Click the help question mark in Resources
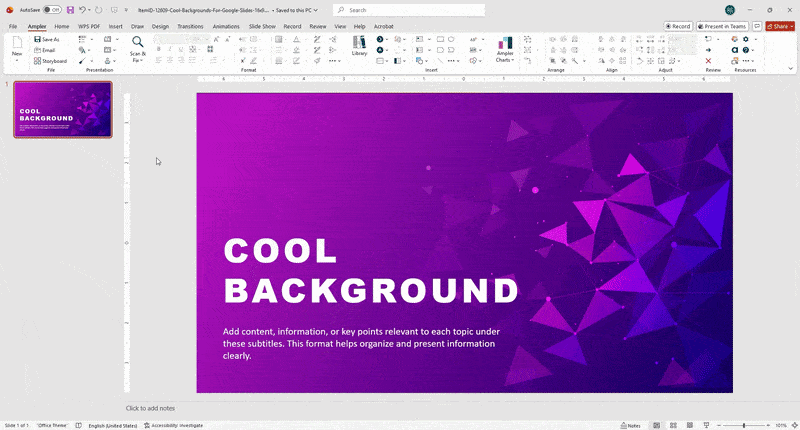 click(x=746, y=50)
